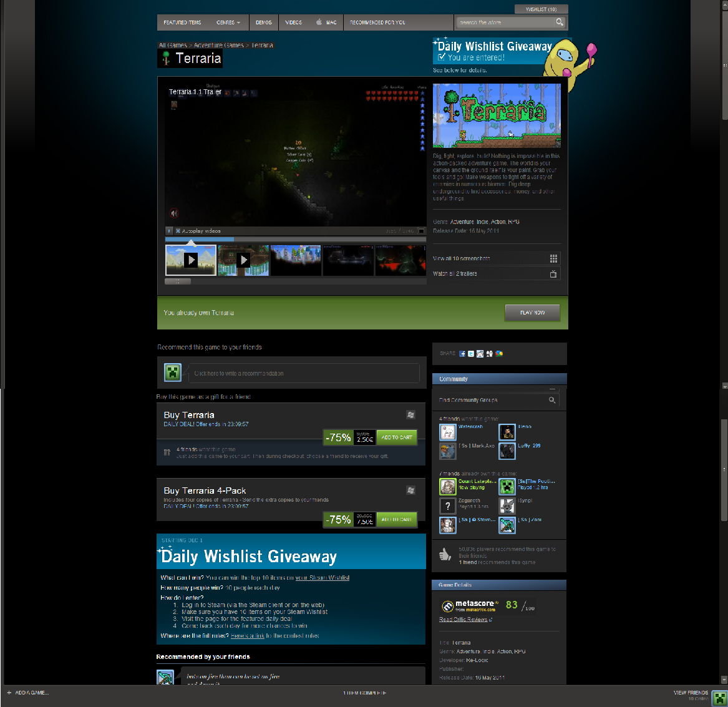This screenshot has width=728, height=707.
Task: Select the second trailer thumbnail
Action: point(244,260)
